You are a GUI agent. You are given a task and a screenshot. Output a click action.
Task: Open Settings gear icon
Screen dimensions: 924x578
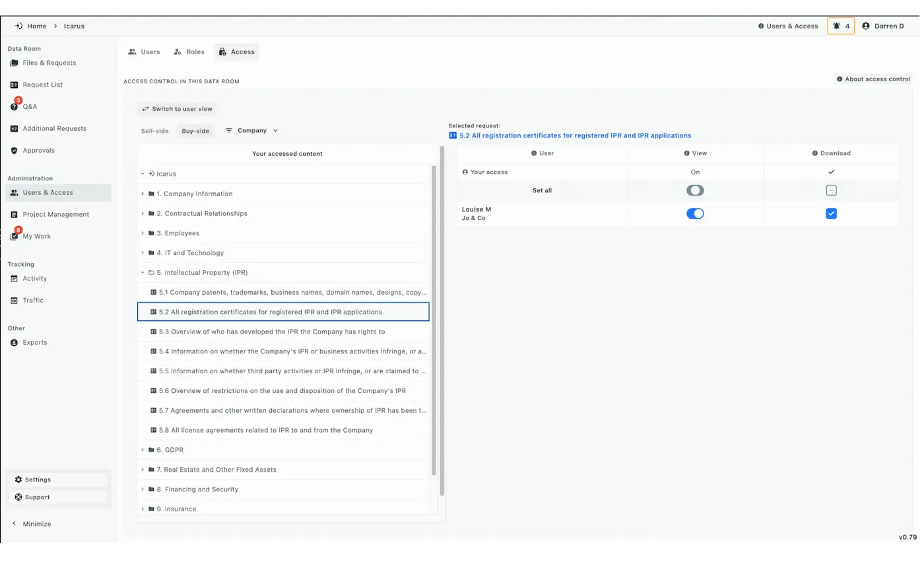[x=18, y=480]
